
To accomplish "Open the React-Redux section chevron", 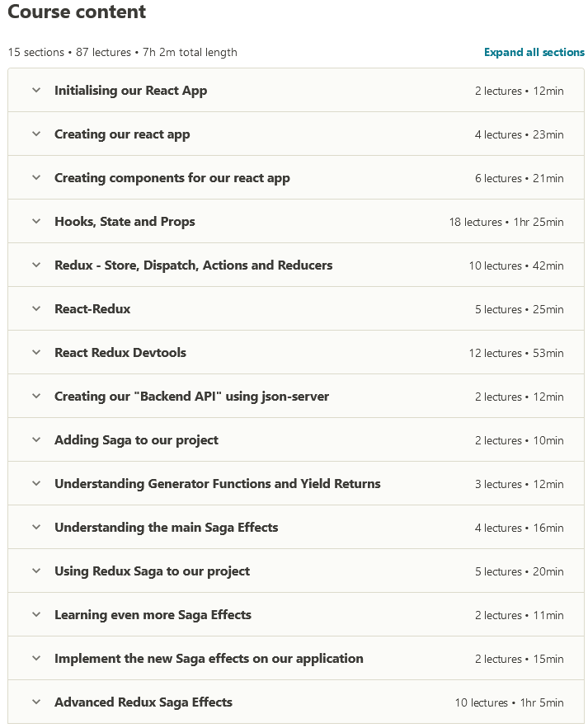I will pos(36,309).
